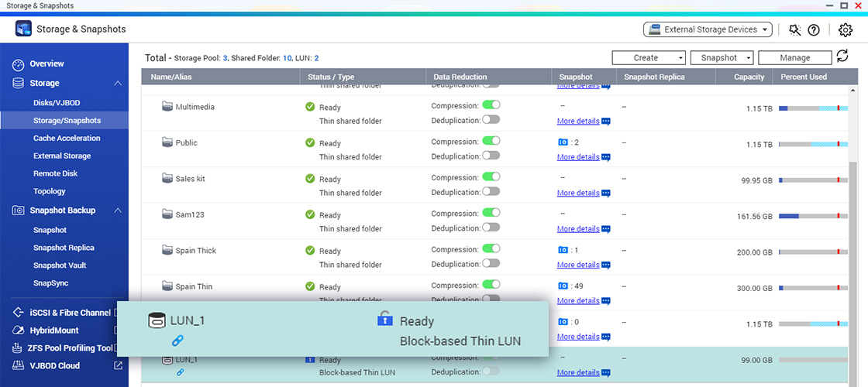This screenshot has width=868, height=387.
Task: Open the External Storage Devices dropdown
Action: [708, 29]
